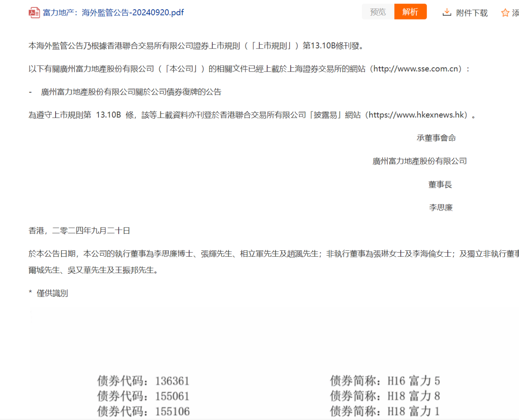Click 董事長 title text
519x420 pixels.
[x=440, y=185]
